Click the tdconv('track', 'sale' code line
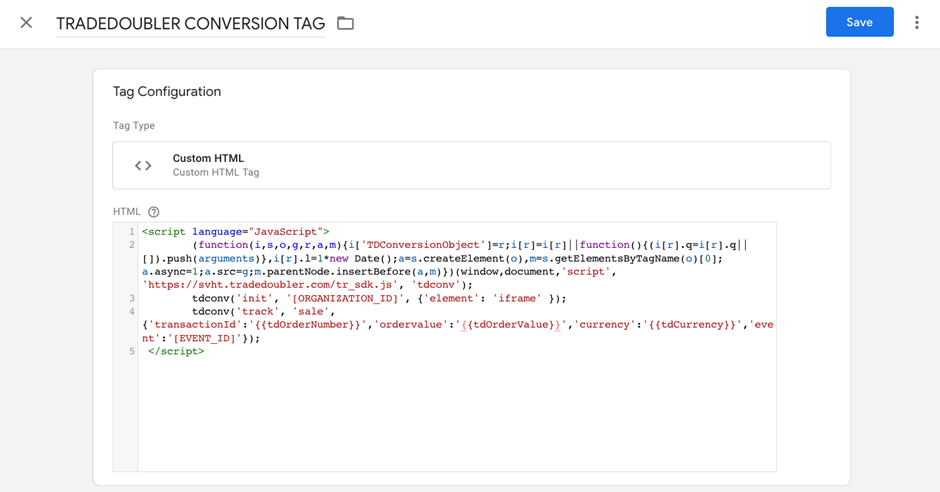 (263, 312)
